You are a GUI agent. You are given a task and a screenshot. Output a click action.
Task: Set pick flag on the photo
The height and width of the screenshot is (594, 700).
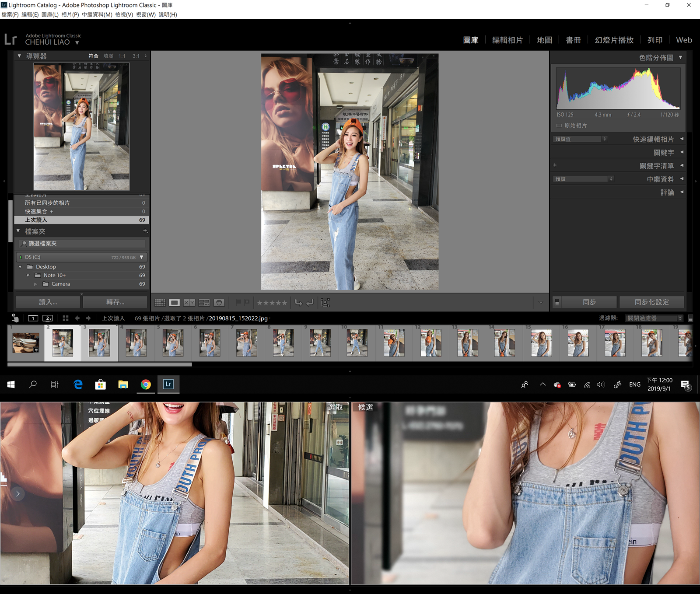click(238, 302)
